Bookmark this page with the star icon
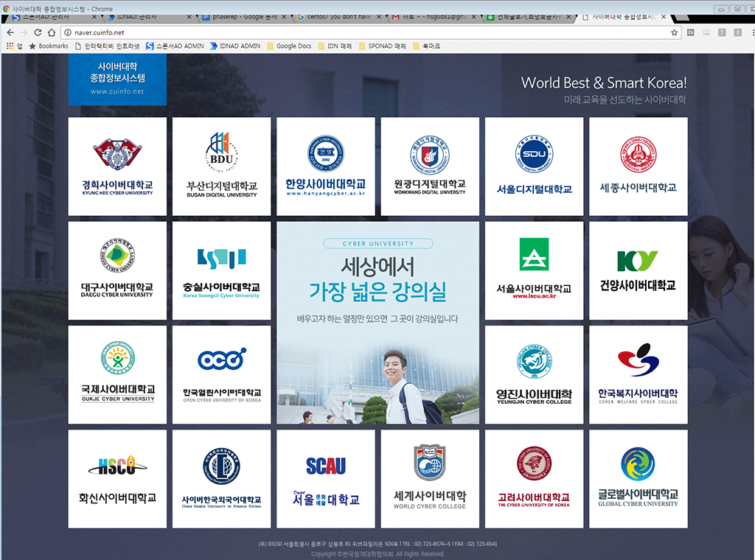The image size is (755, 560). [x=674, y=32]
